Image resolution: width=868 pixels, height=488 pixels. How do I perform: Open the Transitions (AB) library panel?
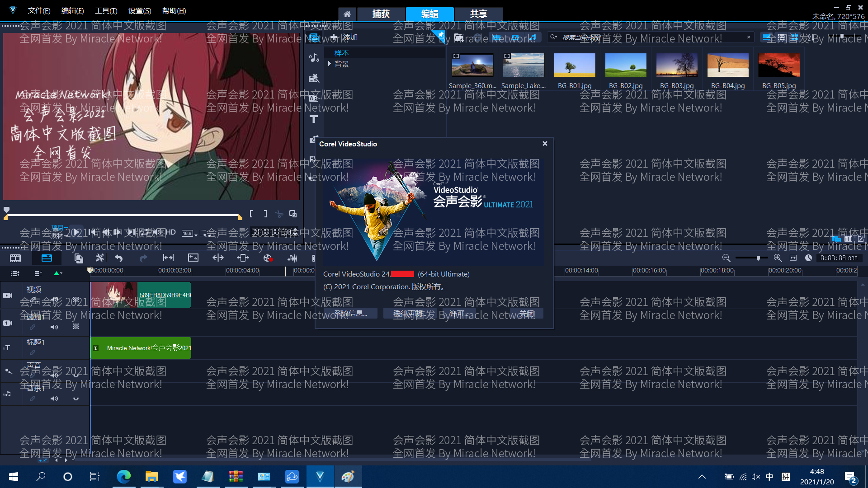coord(314,98)
